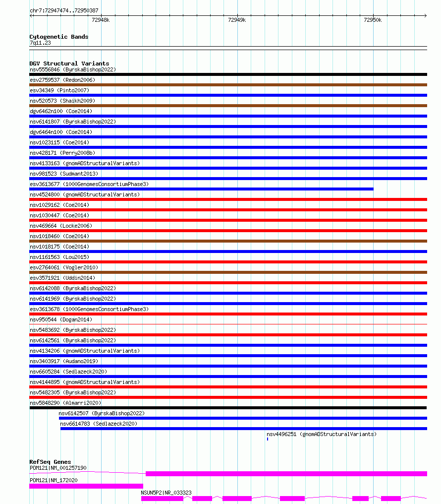Open the nsv5848290 (Almarri2020) variant label

tap(65, 403)
